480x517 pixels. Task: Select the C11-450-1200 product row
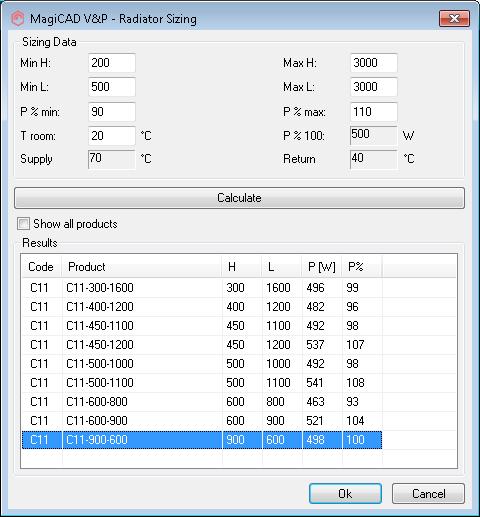(x=202, y=345)
